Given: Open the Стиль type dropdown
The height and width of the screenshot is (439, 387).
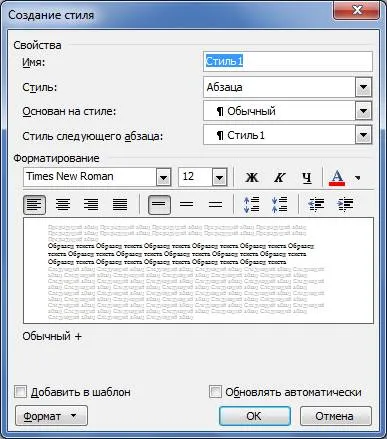Looking at the screenshot, I should click(x=363, y=87).
